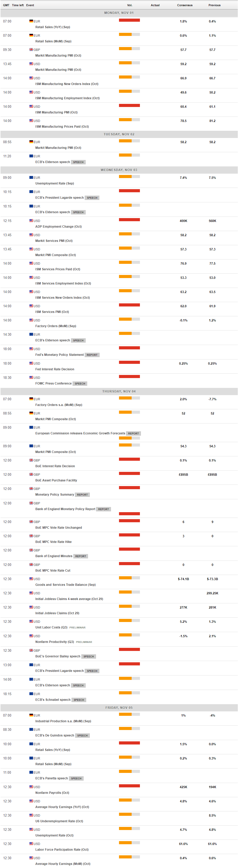Select the Consensus column header
The width and height of the screenshot is (238, 868).
tap(185, 5)
